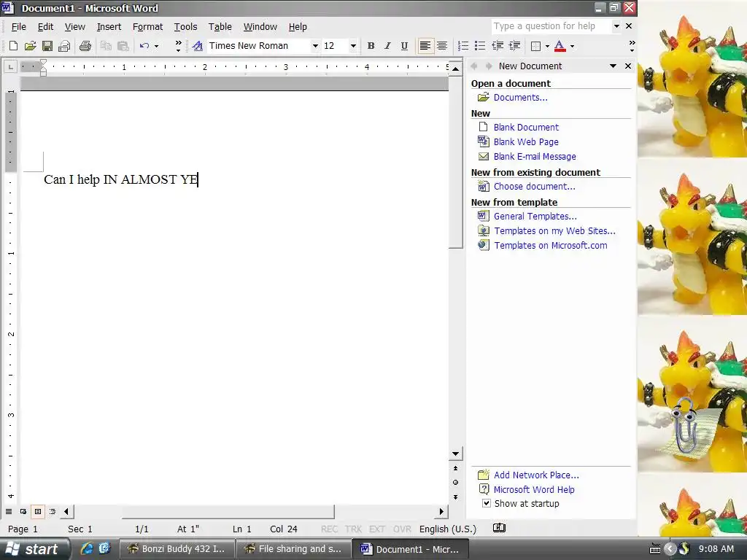Apply outside border button

click(x=536, y=46)
